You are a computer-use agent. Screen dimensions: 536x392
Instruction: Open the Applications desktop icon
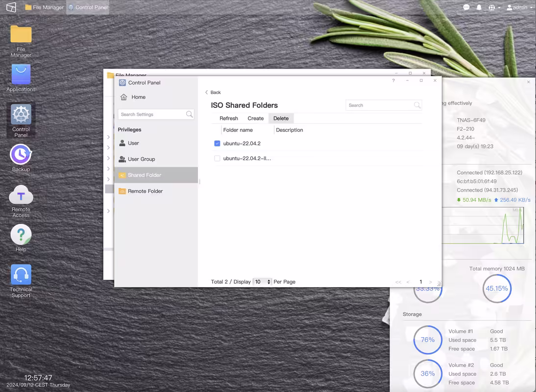click(x=21, y=78)
